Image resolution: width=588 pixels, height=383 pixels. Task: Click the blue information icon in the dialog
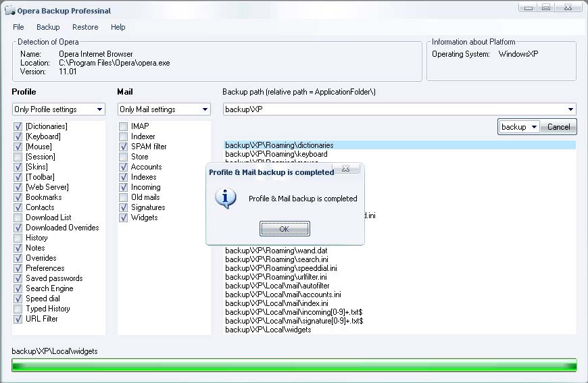pos(225,198)
